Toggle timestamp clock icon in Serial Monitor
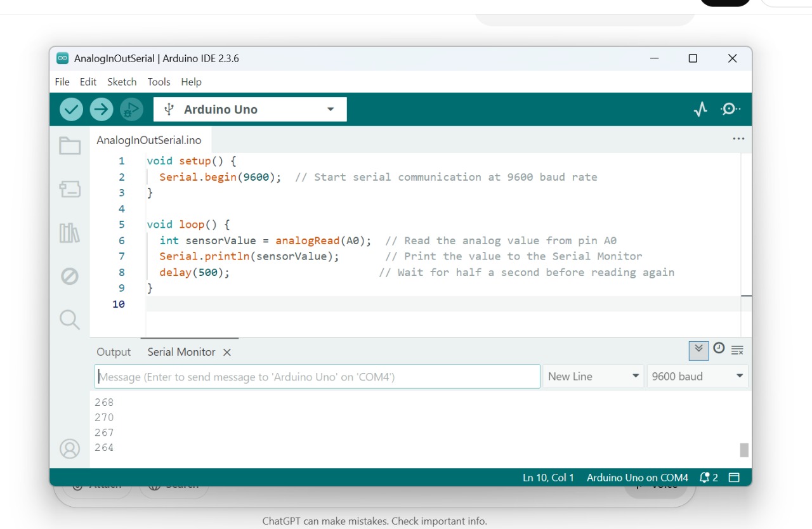The image size is (812, 529). (x=719, y=348)
